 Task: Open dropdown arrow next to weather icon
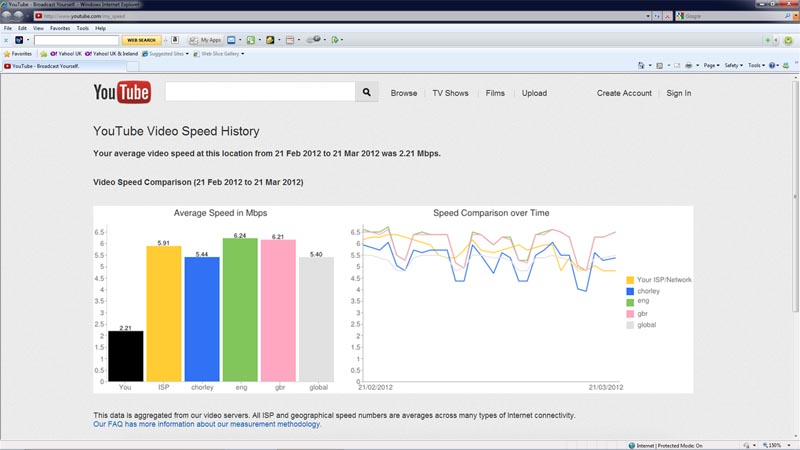pos(325,40)
